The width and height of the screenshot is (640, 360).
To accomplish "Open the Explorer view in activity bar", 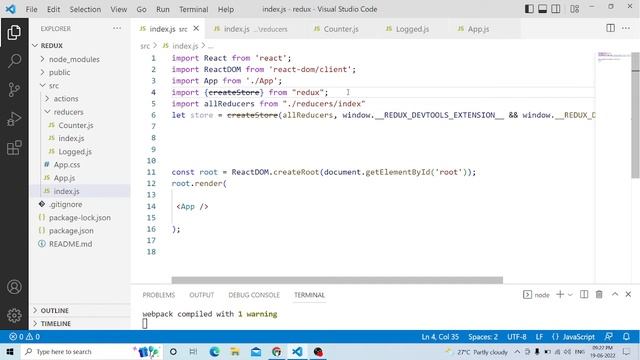I will click(x=14, y=33).
